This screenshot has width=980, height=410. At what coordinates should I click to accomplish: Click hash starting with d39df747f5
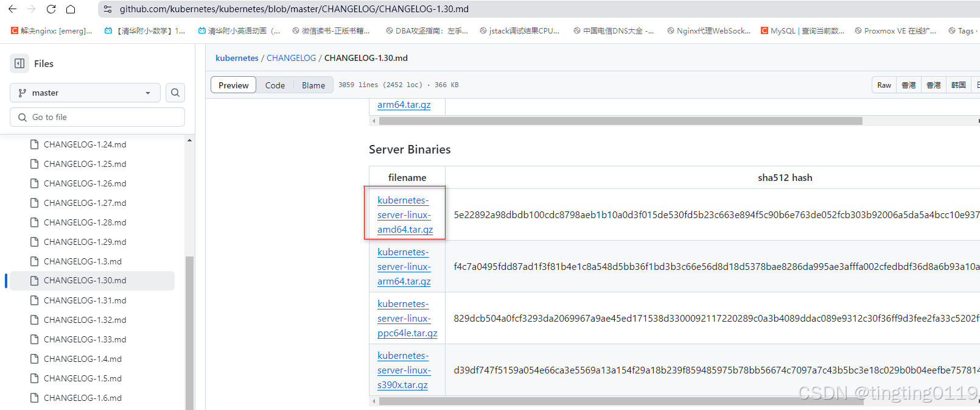coord(716,370)
